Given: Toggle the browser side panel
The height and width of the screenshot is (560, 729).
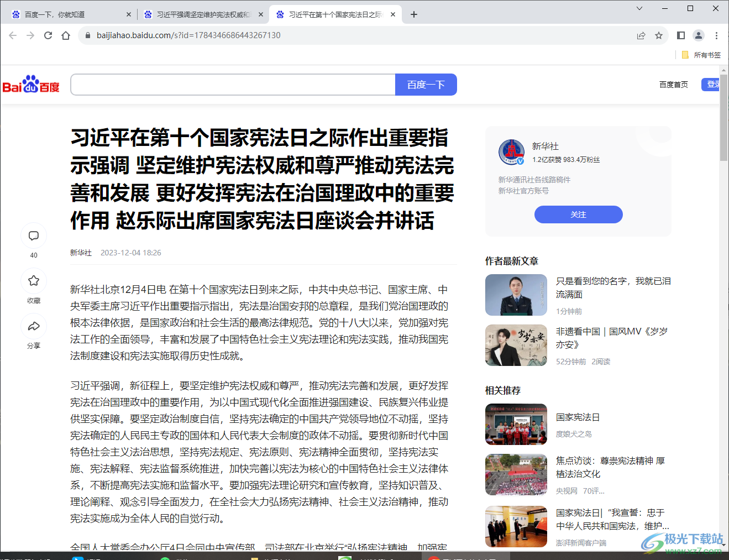Looking at the screenshot, I should point(681,35).
